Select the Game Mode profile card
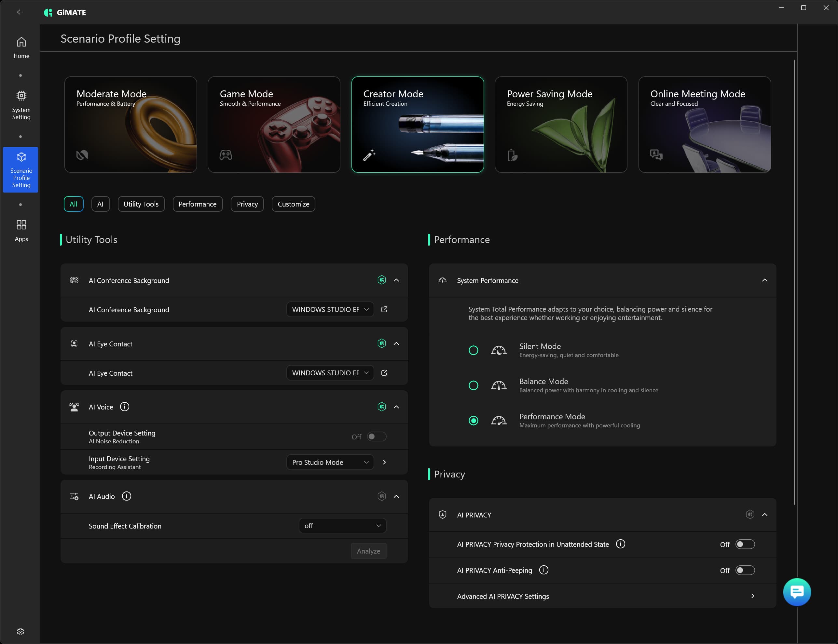The height and width of the screenshot is (644, 838). [274, 125]
